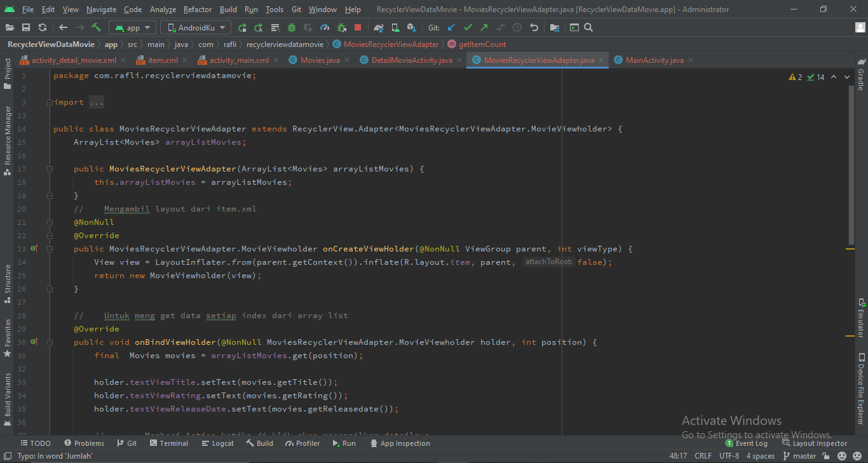Open the Event Log
Viewport: 868px width, 463px height.
pyautogui.click(x=747, y=443)
